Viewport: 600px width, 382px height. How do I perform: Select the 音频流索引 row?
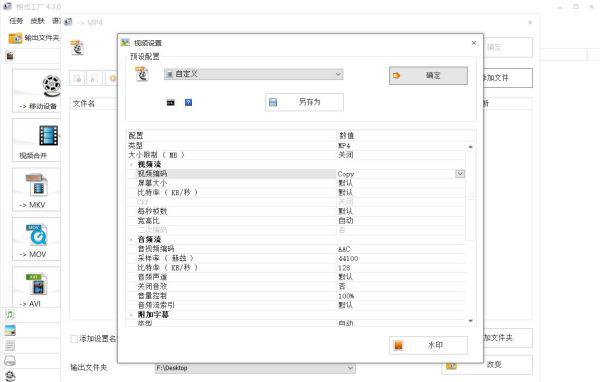296,305
